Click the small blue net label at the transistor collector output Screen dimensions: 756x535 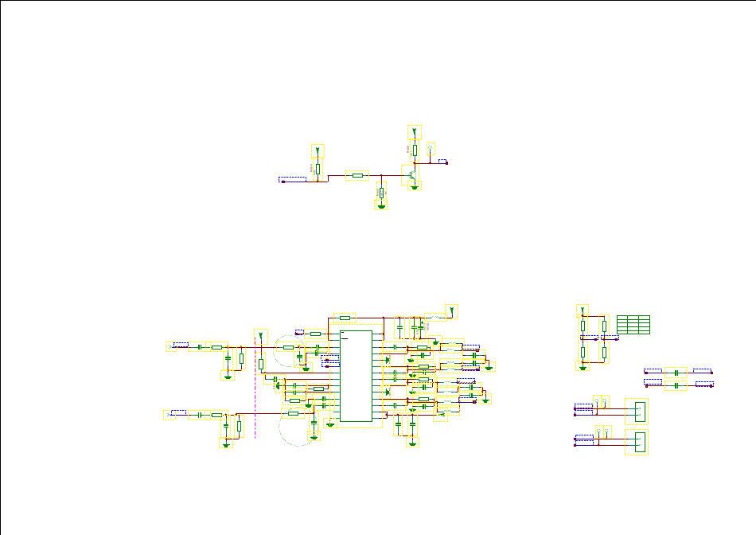[442, 161]
